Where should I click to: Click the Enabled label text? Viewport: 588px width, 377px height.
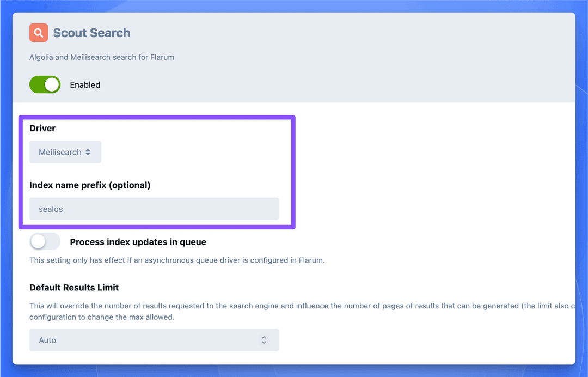[x=85, y=84]
